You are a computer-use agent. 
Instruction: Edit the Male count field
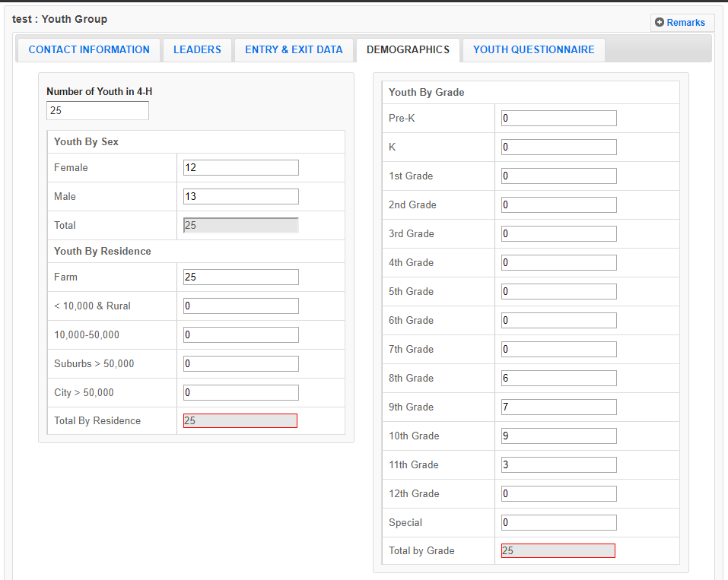pos(240,197)
